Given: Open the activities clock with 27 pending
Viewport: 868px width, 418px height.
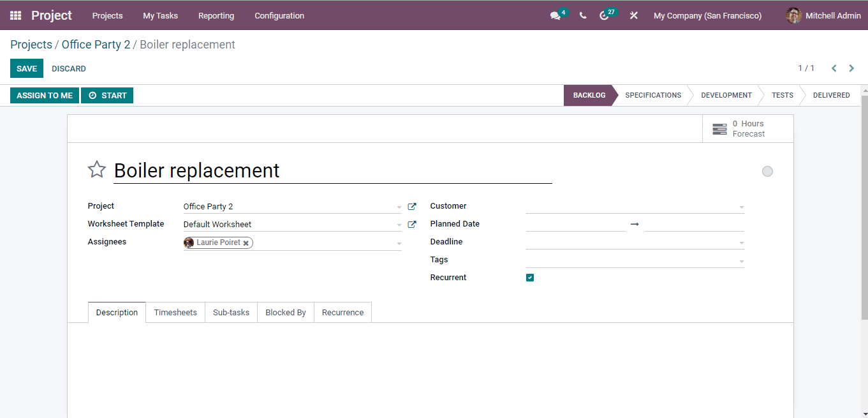Looking at the screenshot, I should (x=605, y=15).
